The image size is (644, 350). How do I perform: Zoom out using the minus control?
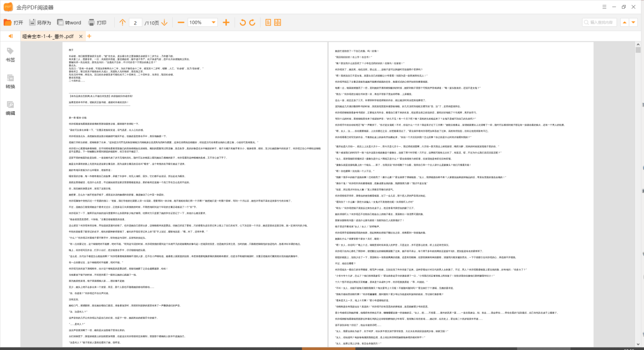tap(180, 22)
